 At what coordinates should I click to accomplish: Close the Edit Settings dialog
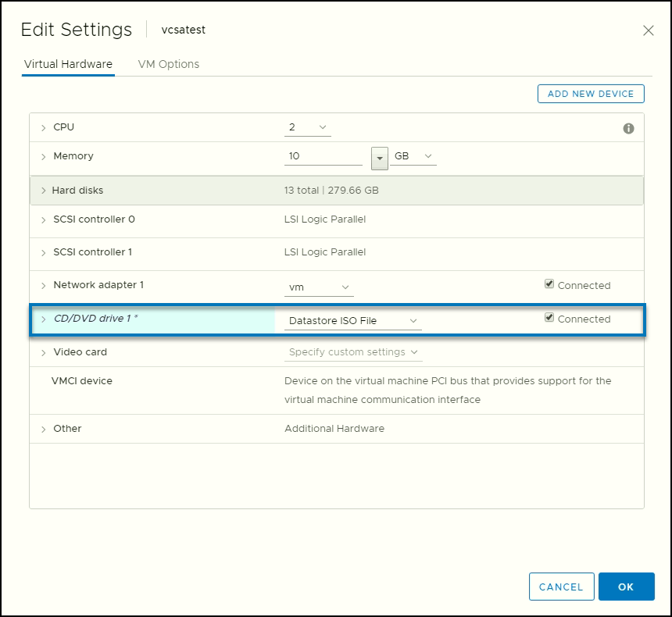point(649,30)
